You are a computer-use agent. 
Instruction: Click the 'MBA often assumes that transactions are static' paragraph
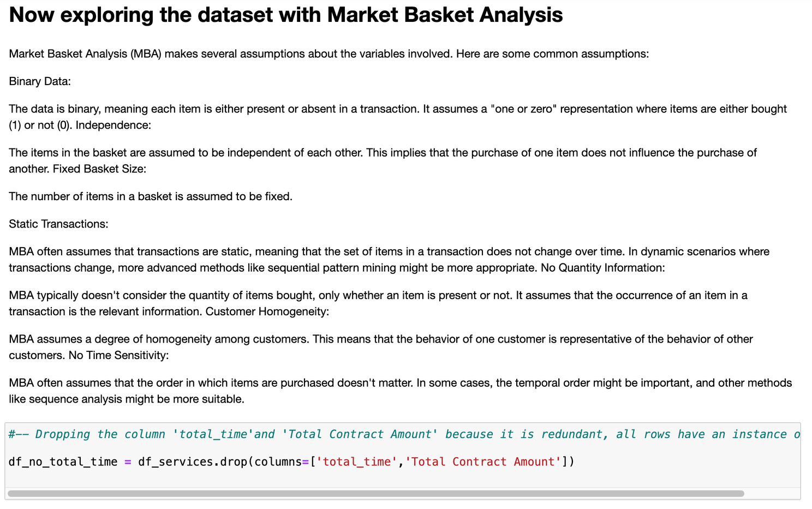tap(389, 251)
